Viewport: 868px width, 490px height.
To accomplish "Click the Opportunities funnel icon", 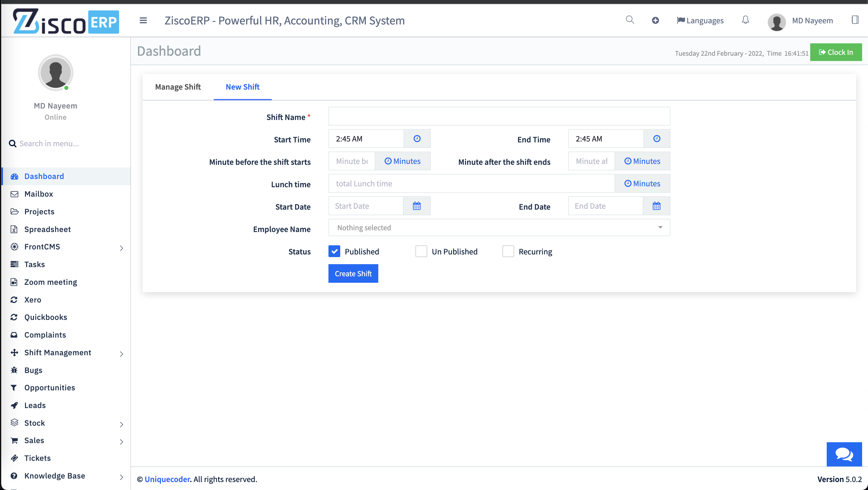I will (14, 388).
